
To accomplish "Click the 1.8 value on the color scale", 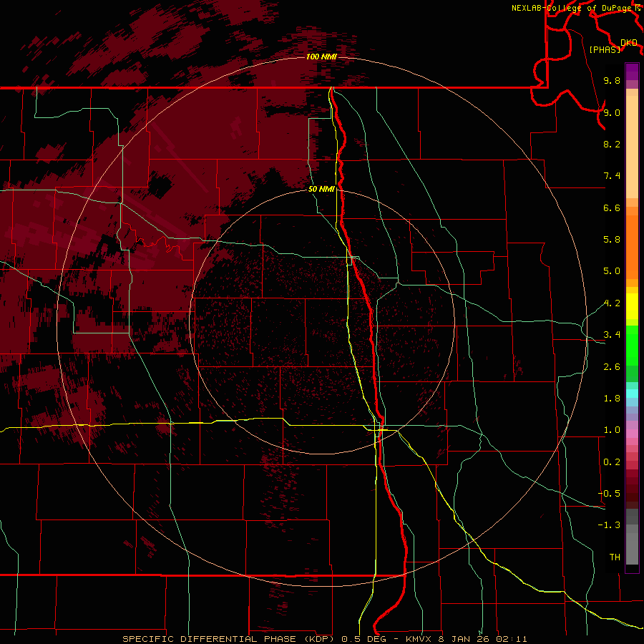I will [612, 399].
